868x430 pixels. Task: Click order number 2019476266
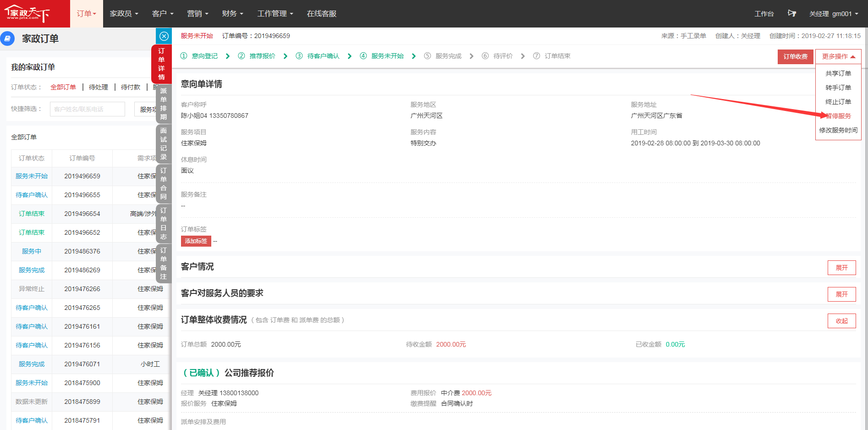82,289
